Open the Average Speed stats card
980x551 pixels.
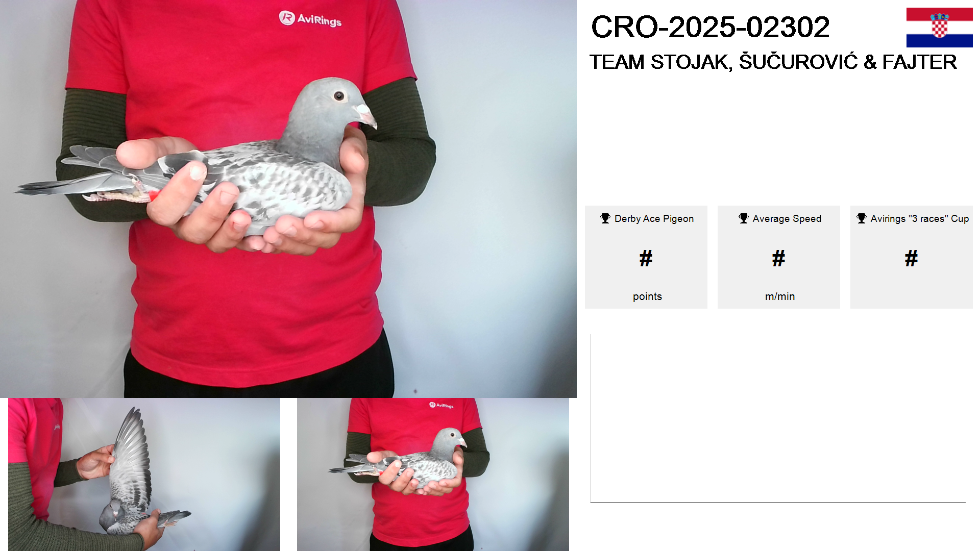click(779, 257)
